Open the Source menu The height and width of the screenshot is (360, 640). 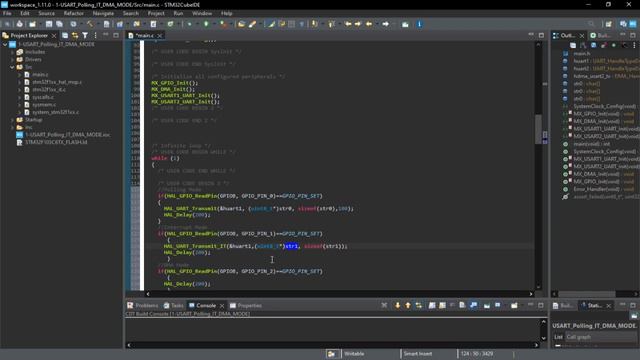(47, 13)
